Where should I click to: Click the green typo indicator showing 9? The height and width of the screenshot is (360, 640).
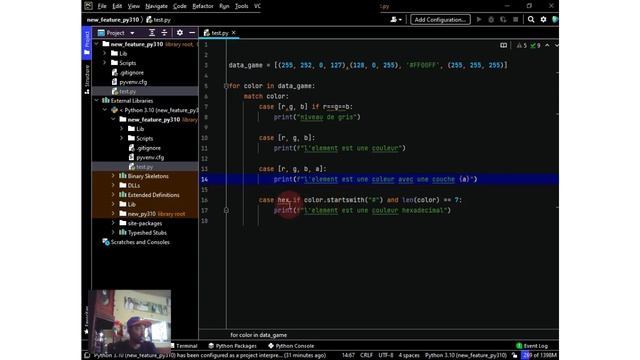pyautogui.click(x=535, y=45)
